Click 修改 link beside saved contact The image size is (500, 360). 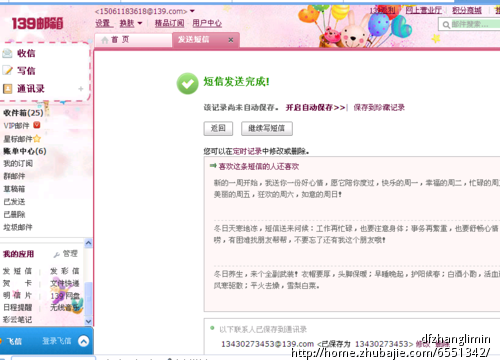[422, 344]
